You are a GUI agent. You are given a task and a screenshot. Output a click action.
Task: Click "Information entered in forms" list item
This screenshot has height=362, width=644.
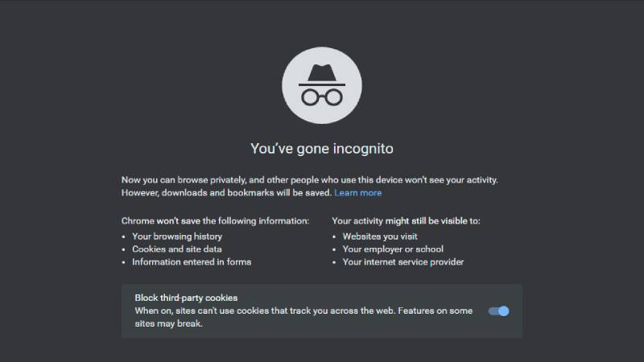tap(192, 262)
